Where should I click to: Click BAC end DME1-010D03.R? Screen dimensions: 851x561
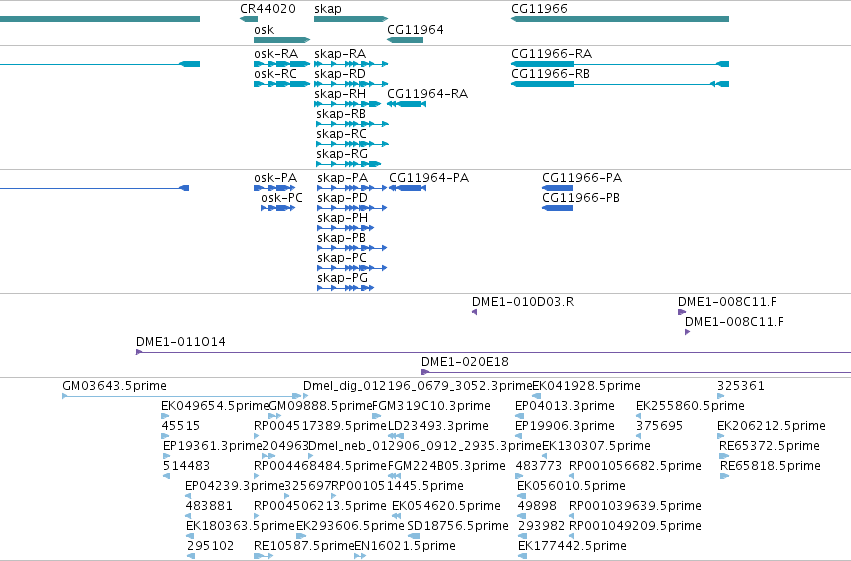[x=474, y=312]
